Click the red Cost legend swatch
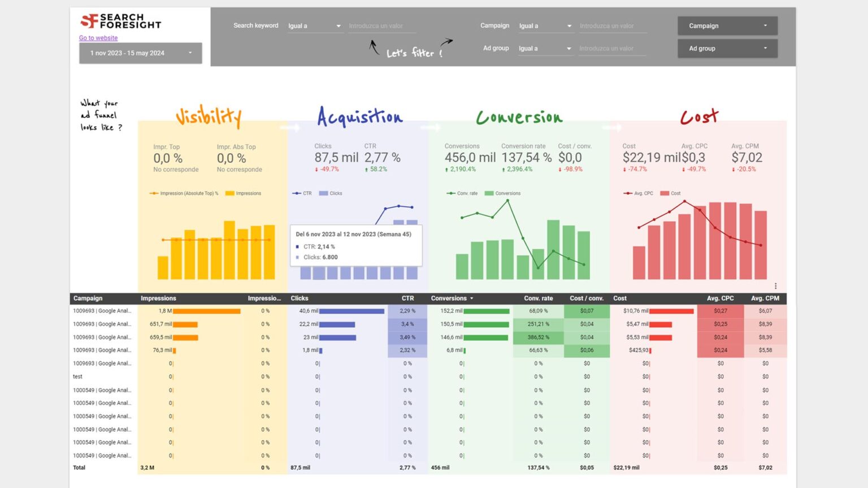Image resolution: width=868 pixels, height=488 pixels. tap(664, 193)
